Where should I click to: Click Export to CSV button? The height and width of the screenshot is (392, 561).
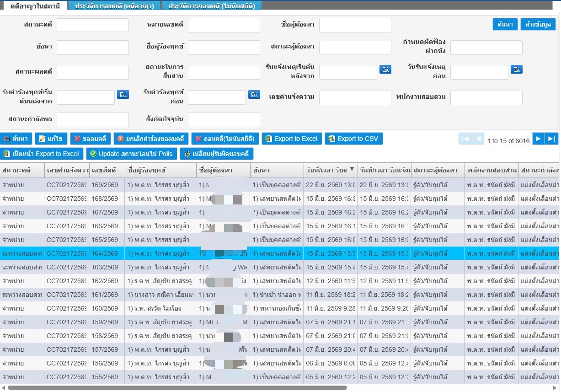point(354,139)
